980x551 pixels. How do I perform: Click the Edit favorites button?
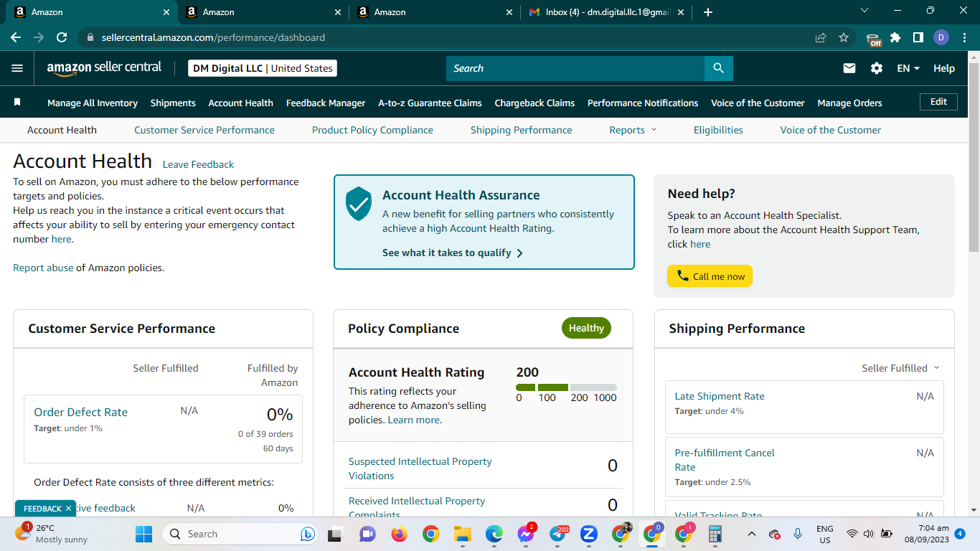(938, 102)
